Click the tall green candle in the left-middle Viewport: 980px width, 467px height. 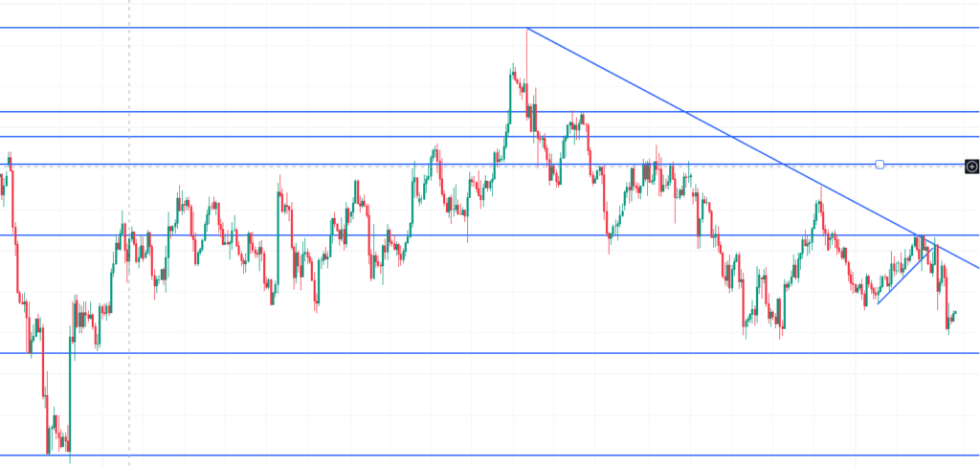click(x=278, y=239)
